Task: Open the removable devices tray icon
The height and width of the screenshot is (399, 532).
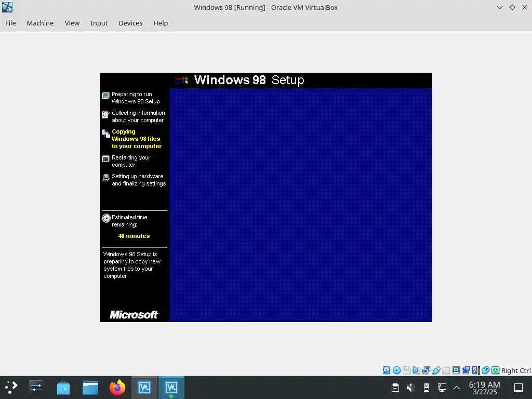Action: click(427, 388)
